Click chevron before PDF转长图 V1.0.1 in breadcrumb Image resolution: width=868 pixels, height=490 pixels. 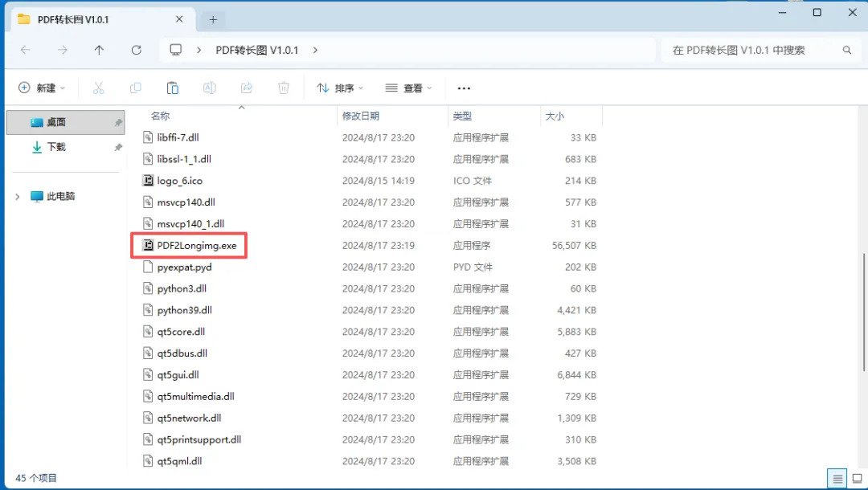(199, 50)
